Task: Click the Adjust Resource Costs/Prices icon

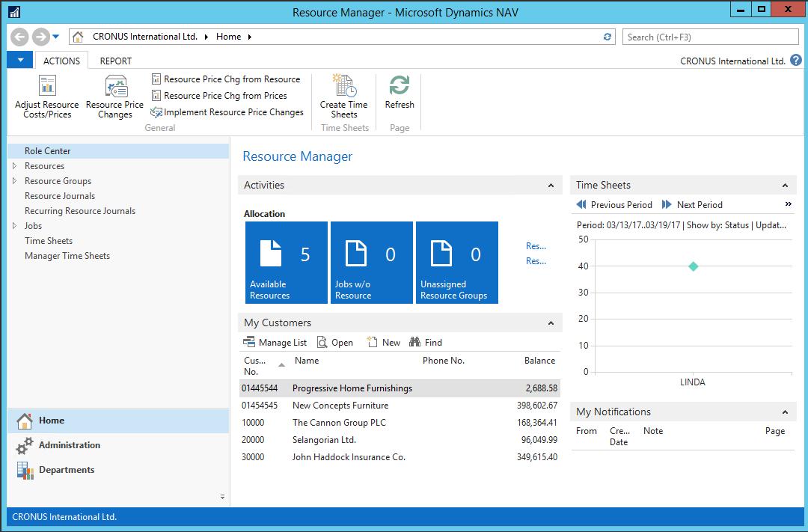Action: point(47,86)
